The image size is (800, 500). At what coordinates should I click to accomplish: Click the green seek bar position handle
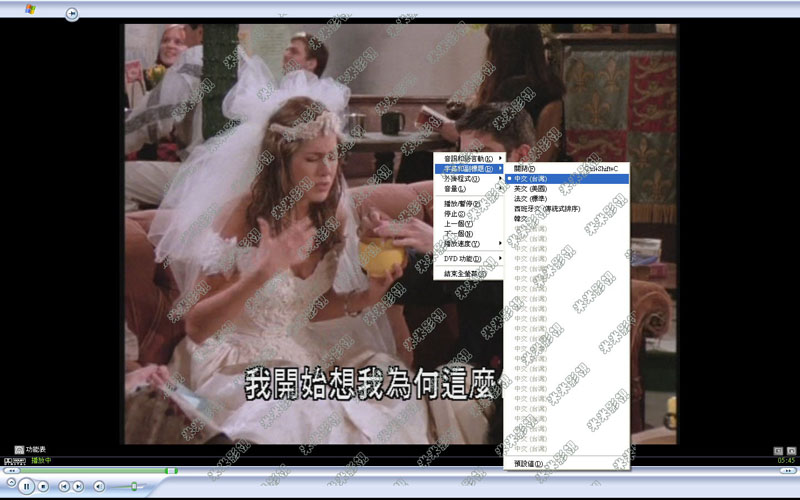coord(171,470)
